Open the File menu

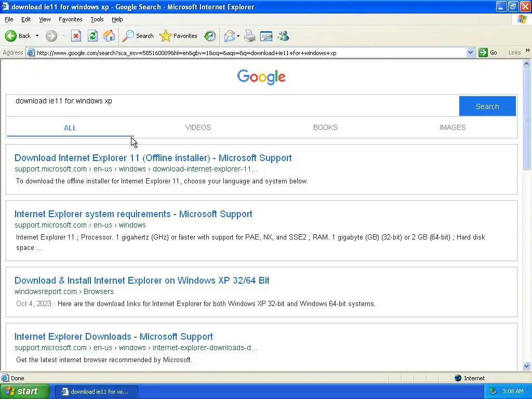[x=9, y=19]
